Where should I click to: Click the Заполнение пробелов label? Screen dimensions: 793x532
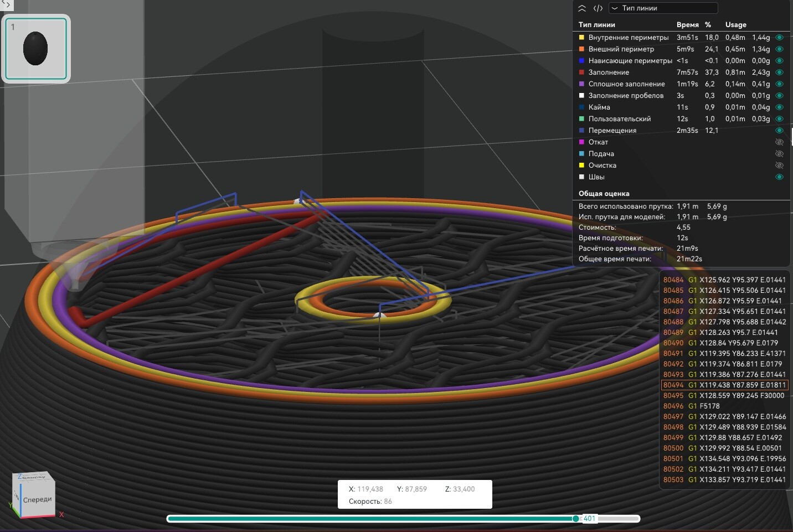[626, 96]
